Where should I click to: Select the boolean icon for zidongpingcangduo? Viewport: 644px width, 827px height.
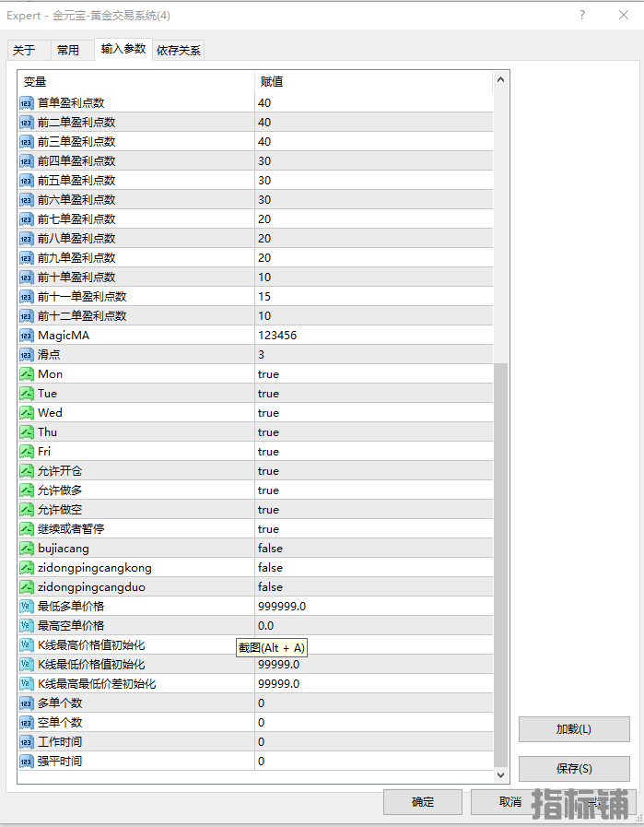27,586
